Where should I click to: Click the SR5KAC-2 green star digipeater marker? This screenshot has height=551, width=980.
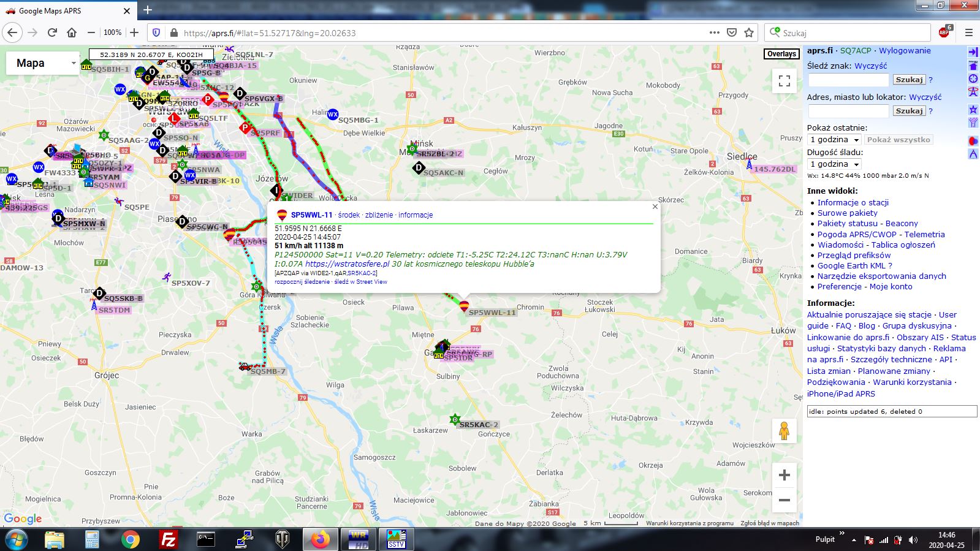pos(454,420)
